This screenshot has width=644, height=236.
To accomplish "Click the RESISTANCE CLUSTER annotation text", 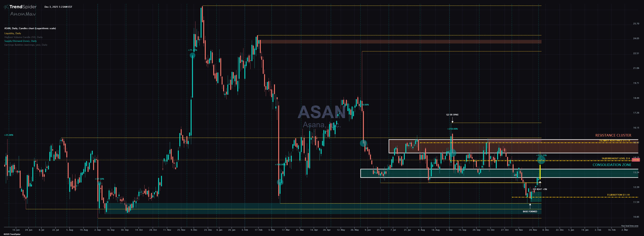I will pyautogui.click(x=613, y=135).
